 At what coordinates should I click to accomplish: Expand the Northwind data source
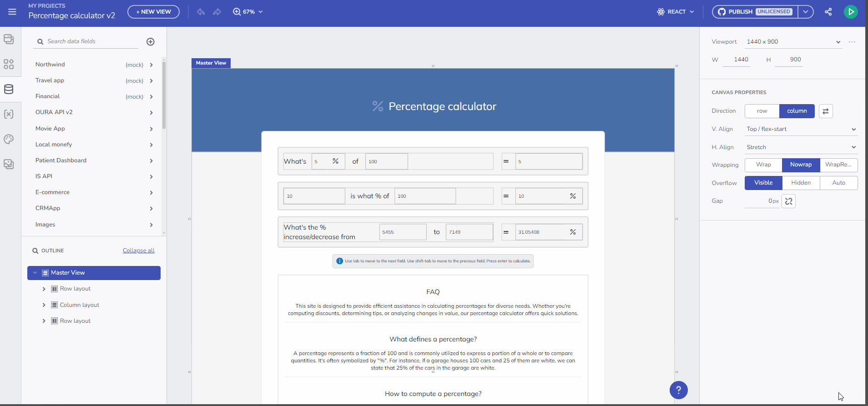pos(151,65)
